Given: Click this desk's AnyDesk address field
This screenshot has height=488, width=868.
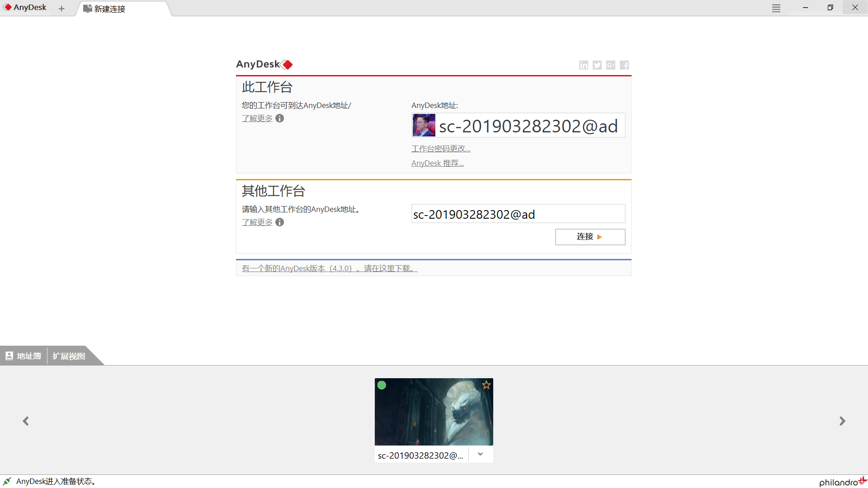Looking at the screenshot, I should tap(518, 125).
